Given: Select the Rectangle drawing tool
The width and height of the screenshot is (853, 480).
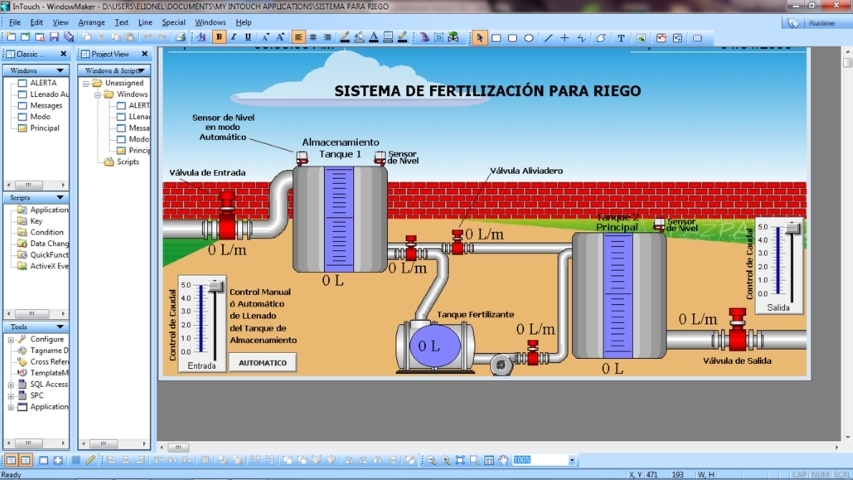Looking at the screenshot, I should (x=496, y=38).
